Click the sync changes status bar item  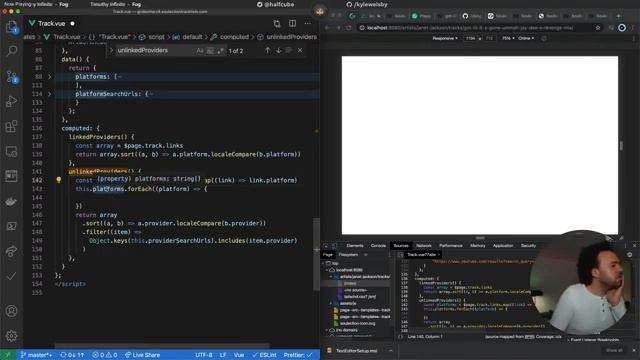click(x=72, y=355)
